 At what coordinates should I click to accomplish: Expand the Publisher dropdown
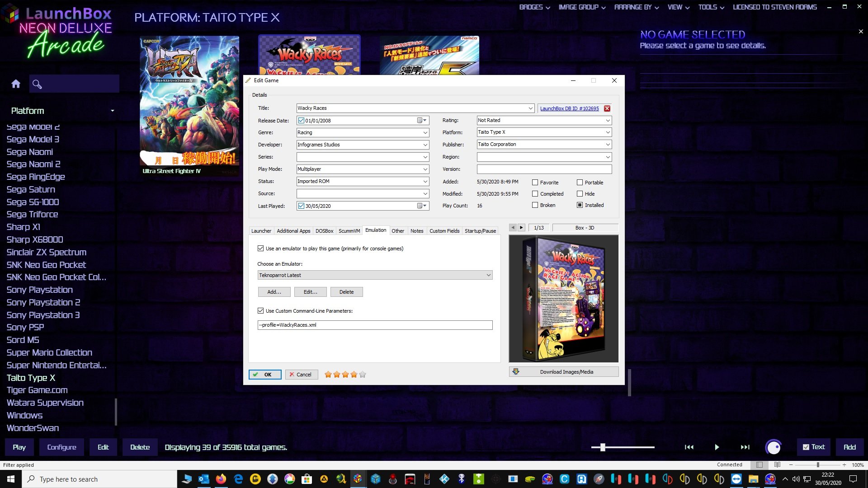pyautogui.click(x=608, y=145)
